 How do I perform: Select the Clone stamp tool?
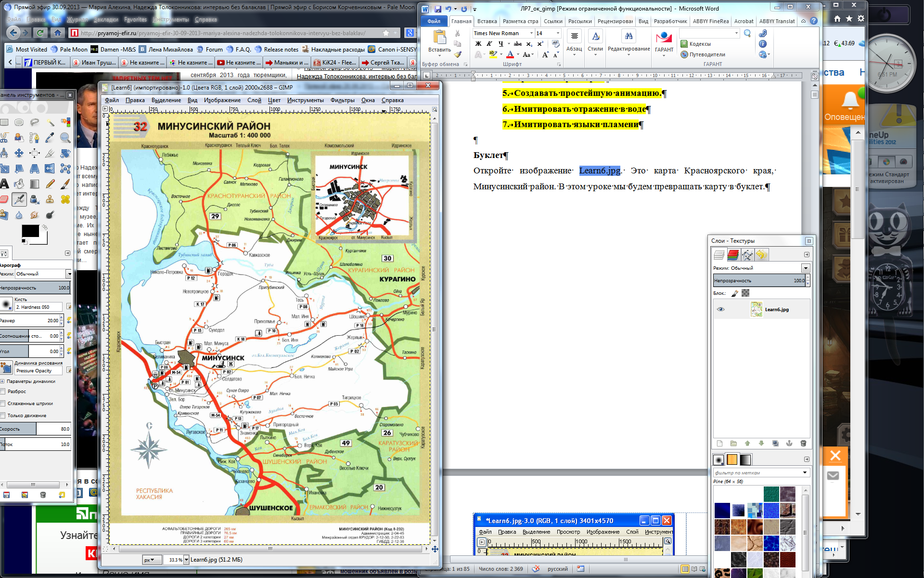click(50, 199)
